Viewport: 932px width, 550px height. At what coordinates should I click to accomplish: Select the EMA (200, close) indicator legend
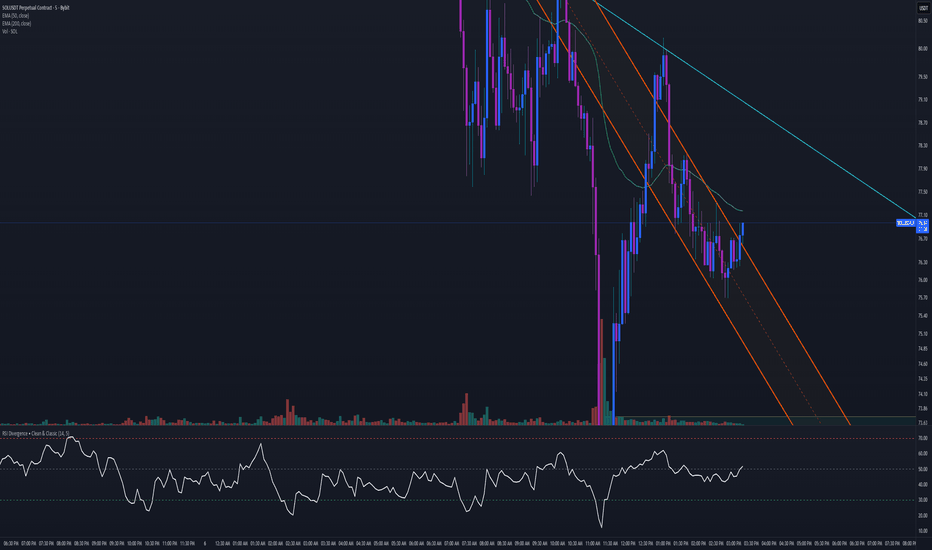(17, 23)
